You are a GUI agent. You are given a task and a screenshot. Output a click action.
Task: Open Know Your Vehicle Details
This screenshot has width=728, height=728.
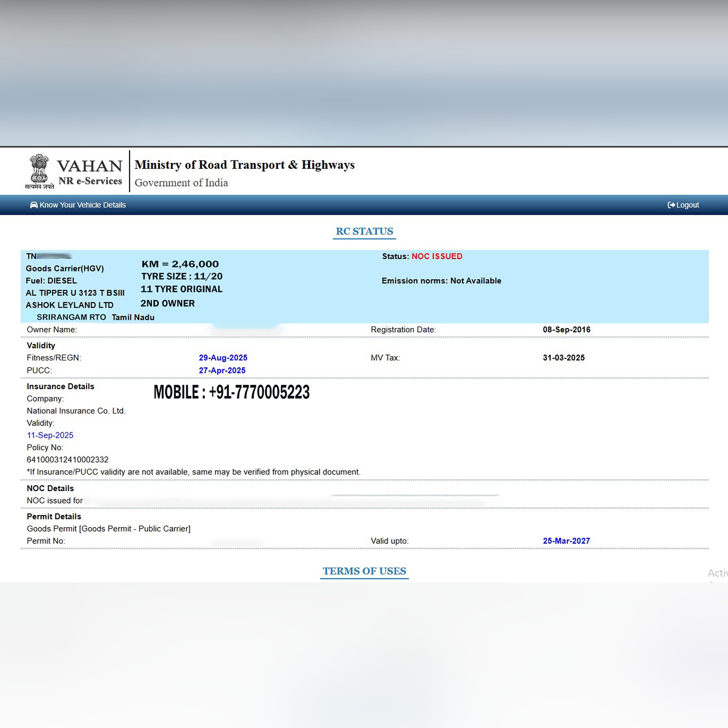coord(78,205)
